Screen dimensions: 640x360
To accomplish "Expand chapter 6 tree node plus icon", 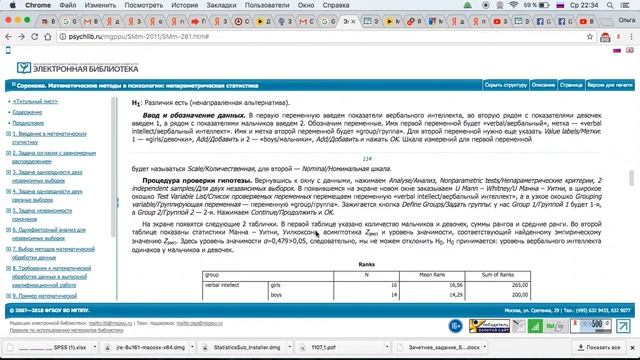I will [8, 230].
